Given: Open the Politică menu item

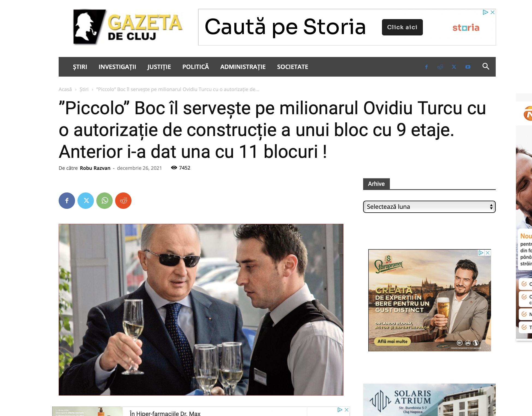Looking at the screenshot, I should tap(196, 67).
